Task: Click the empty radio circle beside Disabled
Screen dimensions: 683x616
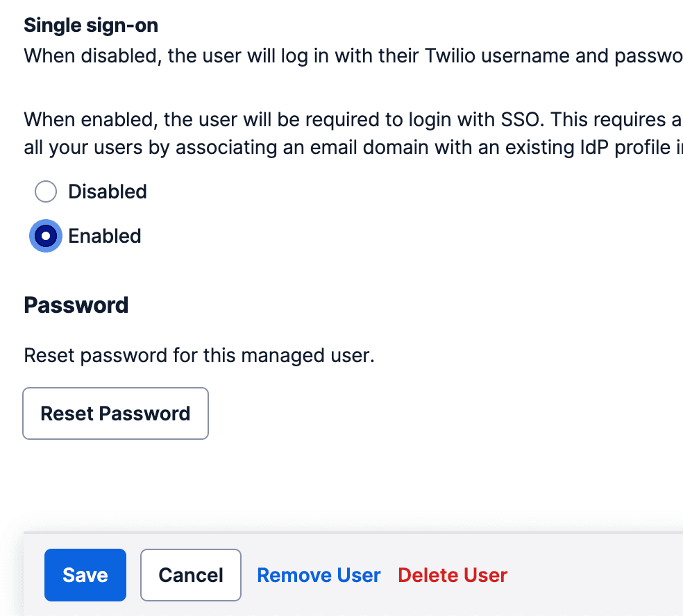Action: [x=45, y=191]
